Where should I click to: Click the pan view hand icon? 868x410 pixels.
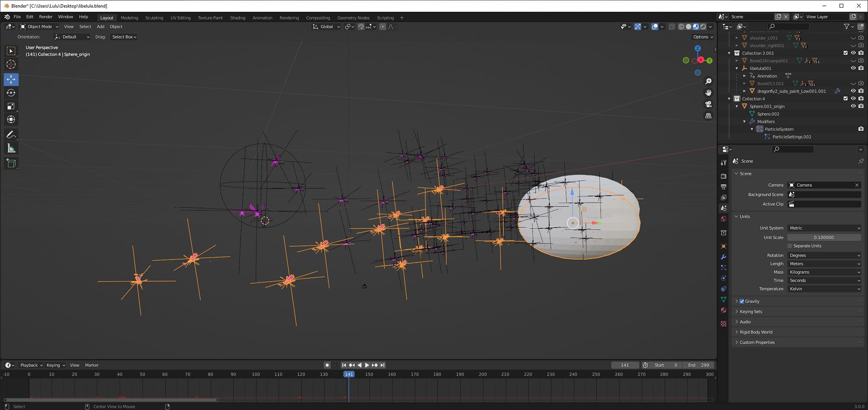coord(708,93)
